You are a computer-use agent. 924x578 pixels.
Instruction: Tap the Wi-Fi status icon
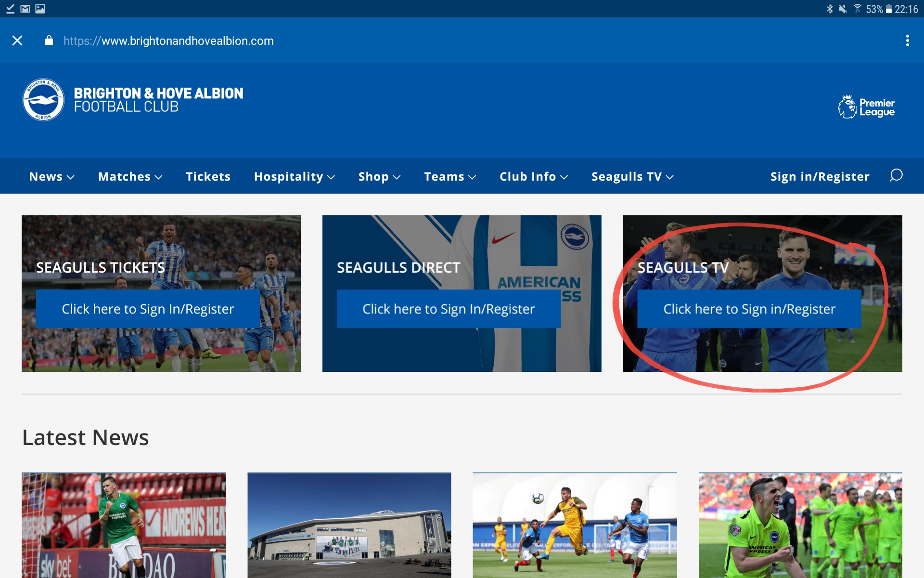pyautogui.click(x=858, y=9)
